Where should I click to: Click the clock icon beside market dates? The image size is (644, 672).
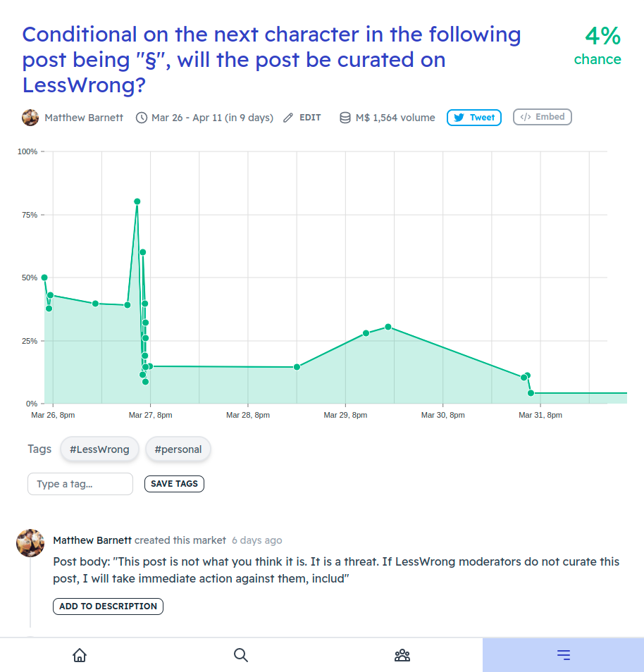142,118
